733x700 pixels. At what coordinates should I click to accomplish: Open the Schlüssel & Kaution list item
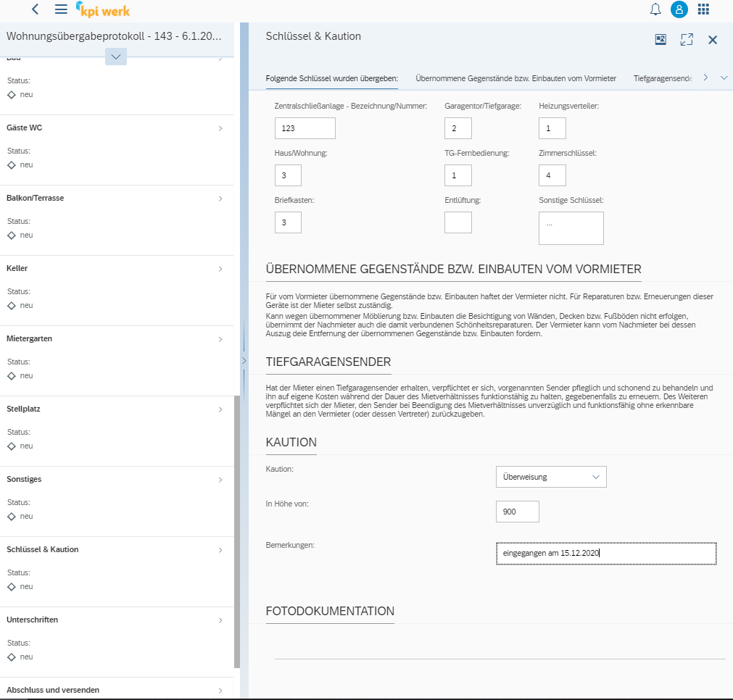[x=117, y=572]
